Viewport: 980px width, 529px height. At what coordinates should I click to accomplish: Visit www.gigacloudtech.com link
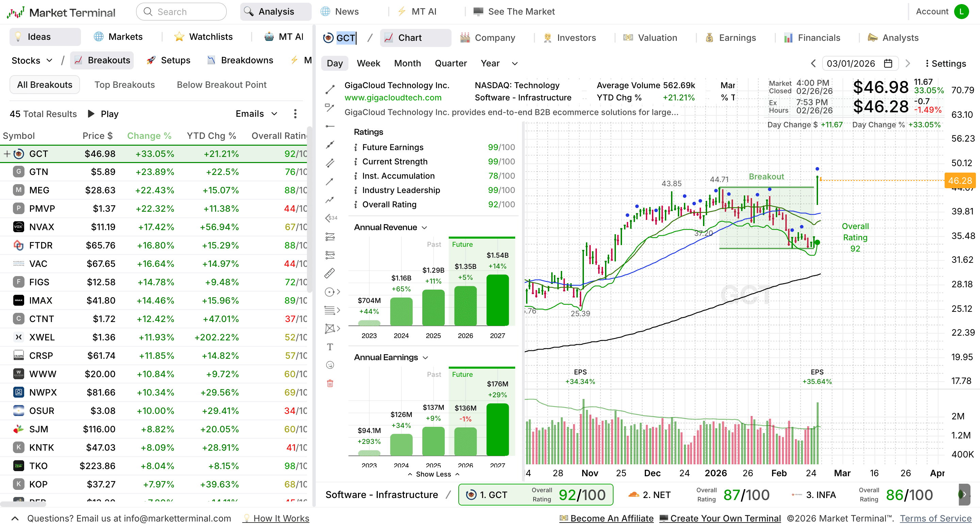pos(393,97)
